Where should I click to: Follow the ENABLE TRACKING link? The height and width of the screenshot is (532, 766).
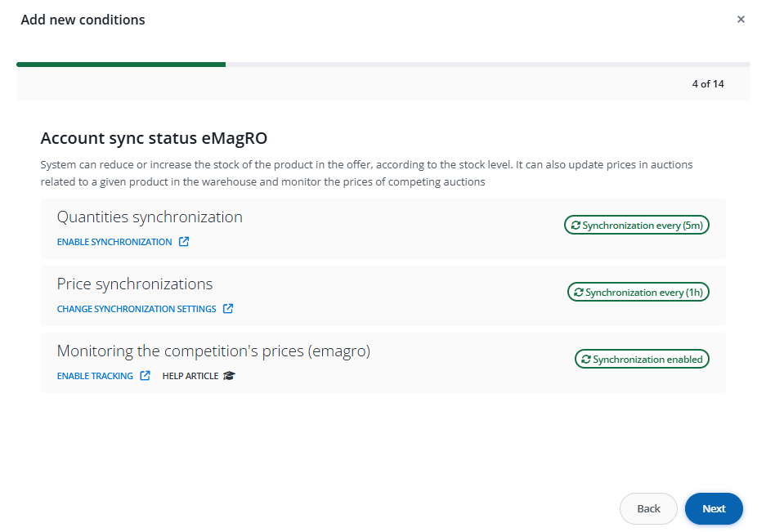pyautogui.click(x=95, y=376)
